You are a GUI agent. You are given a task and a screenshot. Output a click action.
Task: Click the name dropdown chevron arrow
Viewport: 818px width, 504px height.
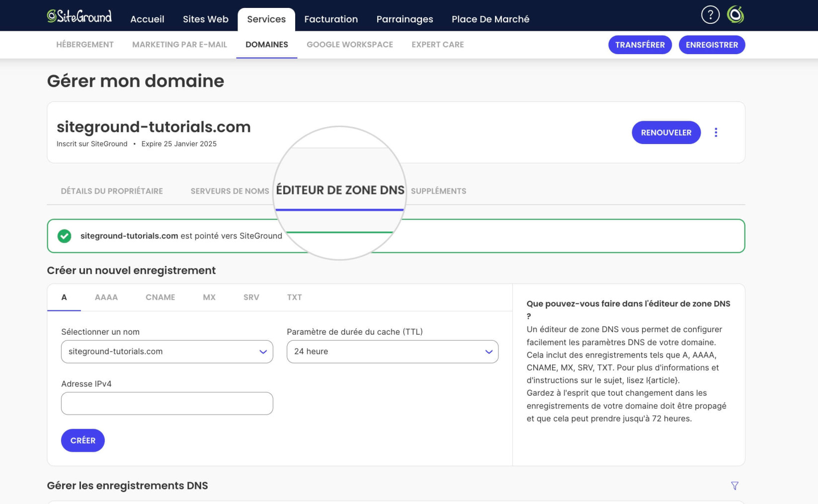coord(263,352)
